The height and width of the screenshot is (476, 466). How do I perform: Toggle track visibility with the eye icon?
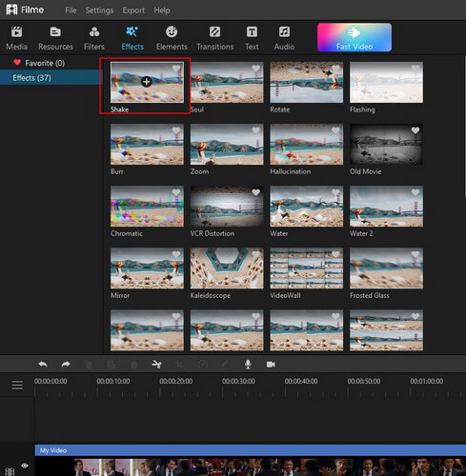coord(25,466)
